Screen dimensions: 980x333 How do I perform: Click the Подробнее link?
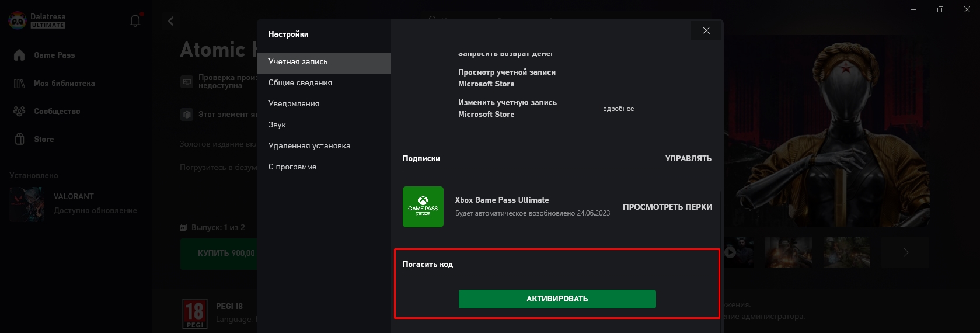[x=616, y=109]
